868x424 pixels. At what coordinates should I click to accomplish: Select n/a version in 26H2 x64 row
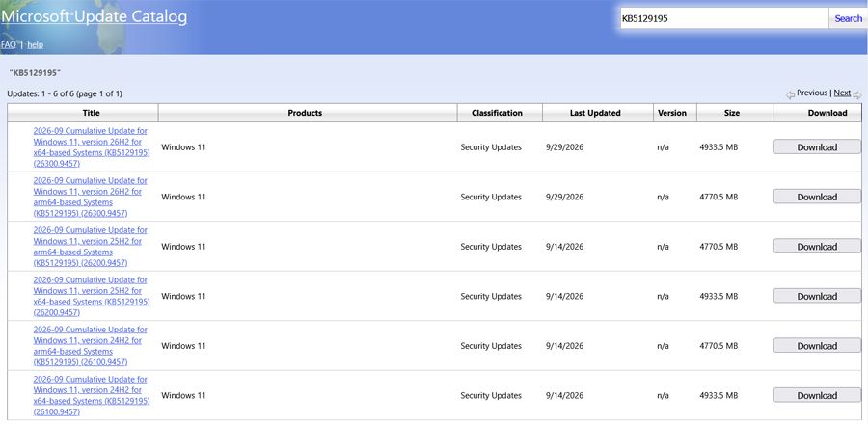pos(663,147)
